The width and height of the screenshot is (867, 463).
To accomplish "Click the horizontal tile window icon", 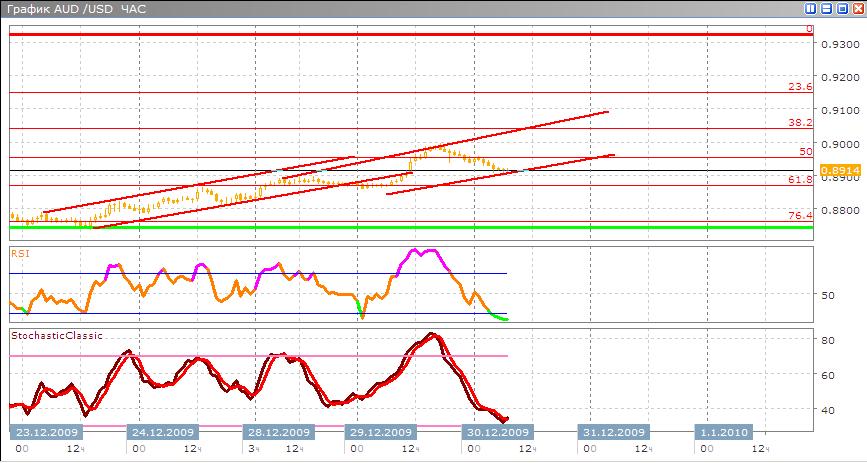I will 826,8.
